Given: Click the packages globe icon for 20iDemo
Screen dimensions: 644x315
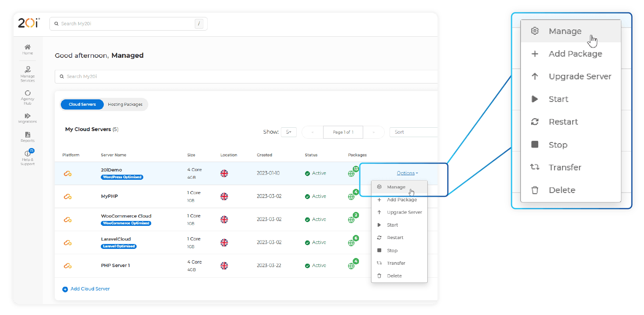Looking at the screenshot, I should pyautogui.click(x=351, y=174).
